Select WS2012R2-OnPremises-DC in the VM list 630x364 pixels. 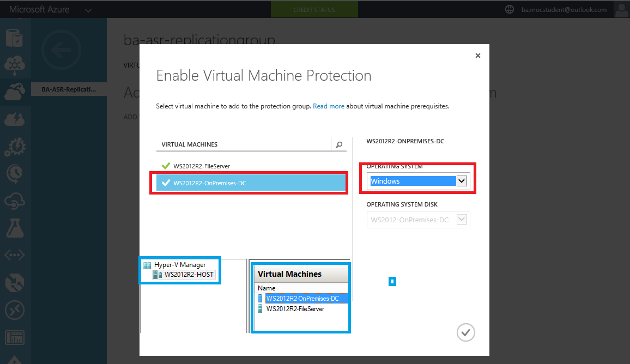click(251, 183)
